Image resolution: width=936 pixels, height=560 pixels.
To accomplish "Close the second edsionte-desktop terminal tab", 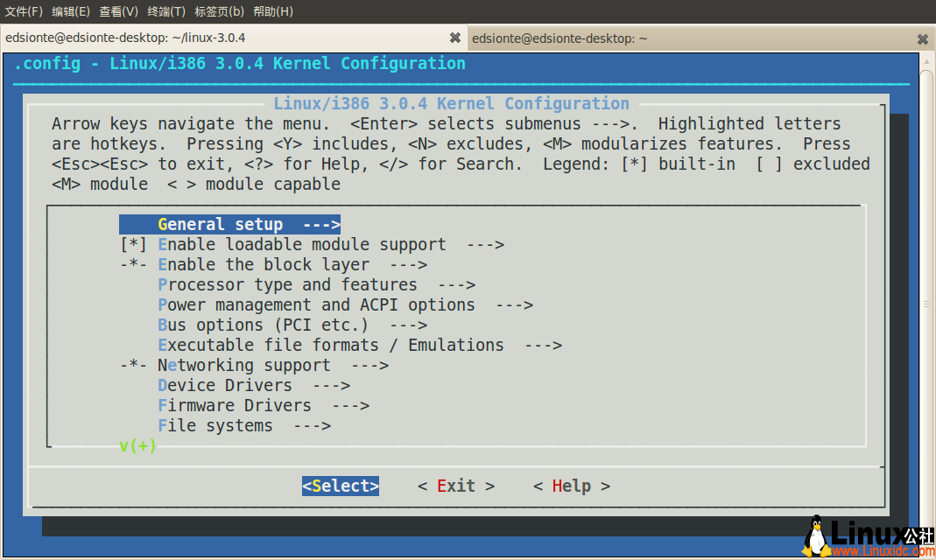I will pos(922,39).
